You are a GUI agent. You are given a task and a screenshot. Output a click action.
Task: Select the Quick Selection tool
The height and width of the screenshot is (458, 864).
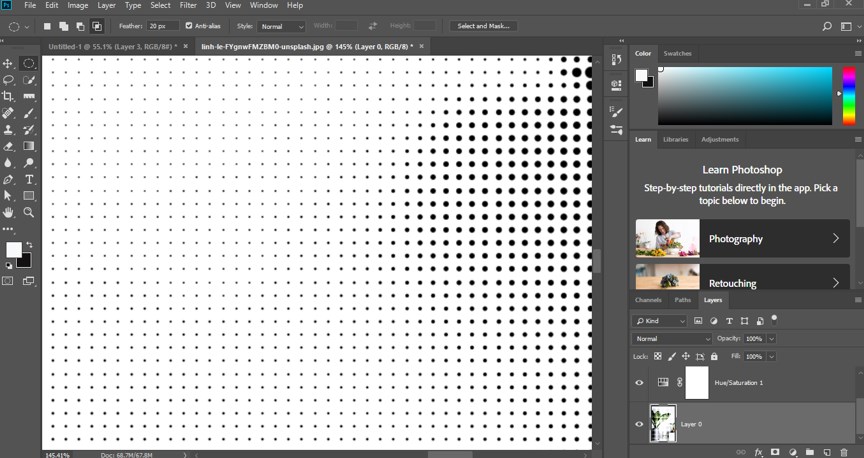[x=29, y=80]
